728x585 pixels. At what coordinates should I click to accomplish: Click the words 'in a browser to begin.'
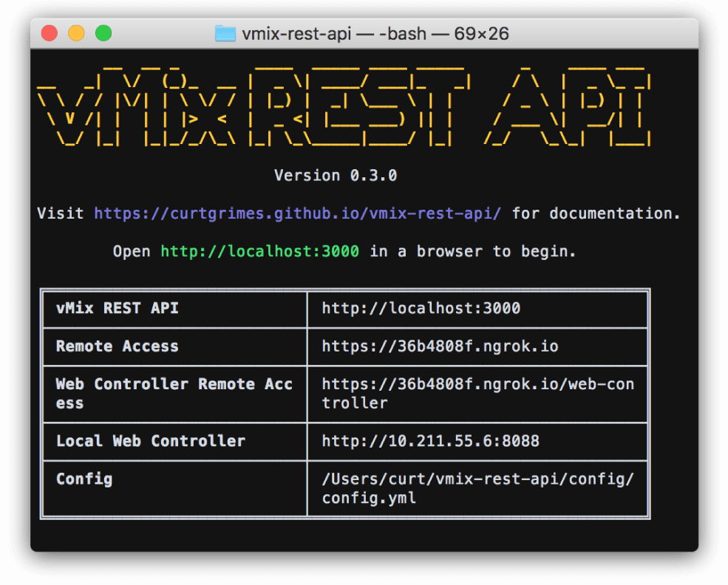pyautogui.click(x=472, y=251)
